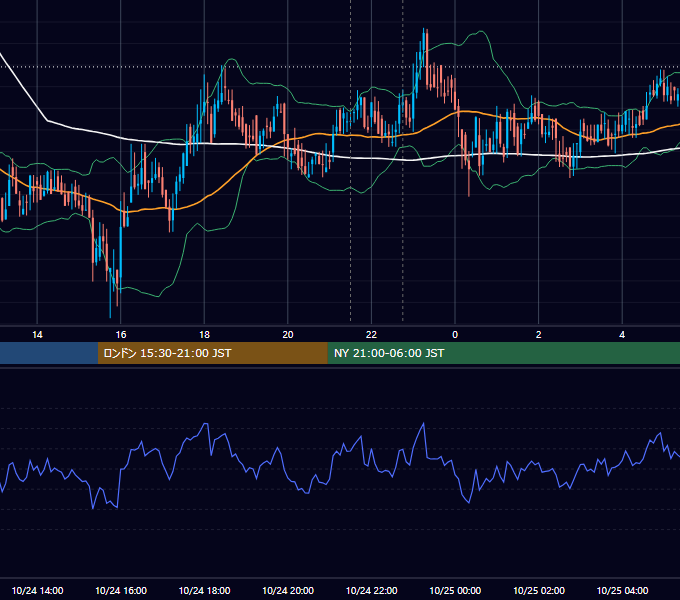Click the 10/24 18:00 label on the lower axis
Image resolution: width=680 pixels, height=600 pixels.
[204, 590]
